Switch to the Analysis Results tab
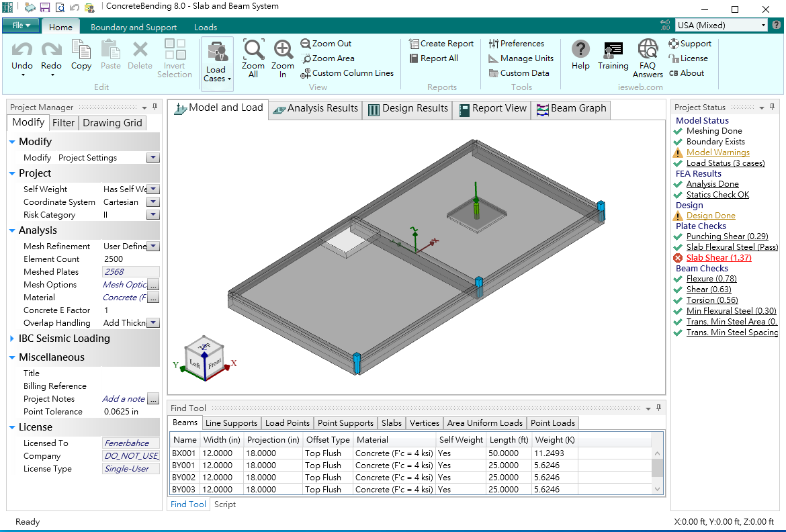Image resolution: width=786 pixels, height=532 pixels. pyautogui.click(x=315, y=109)
